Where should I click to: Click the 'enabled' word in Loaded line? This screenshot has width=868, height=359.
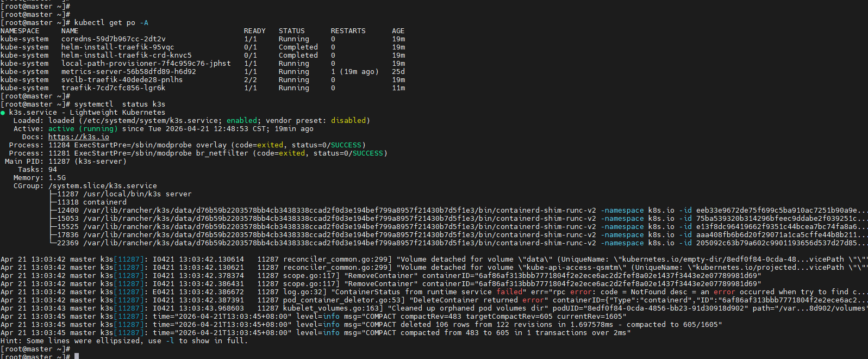pyautogui.click(x=242, y=121)
